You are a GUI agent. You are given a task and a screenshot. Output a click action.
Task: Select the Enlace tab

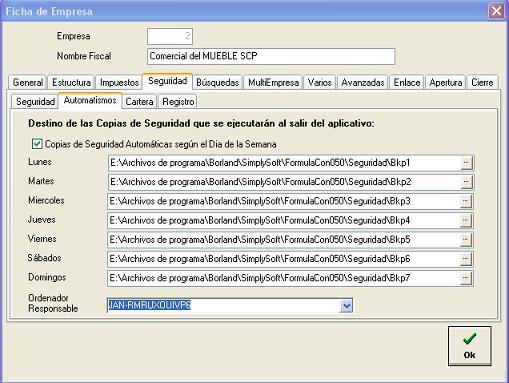click(407, 82)
